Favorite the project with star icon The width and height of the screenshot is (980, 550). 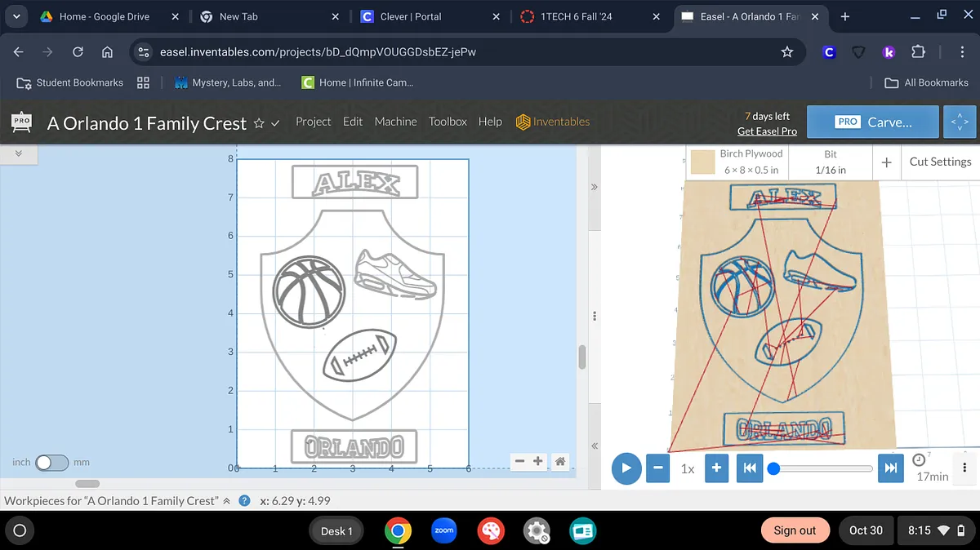point(259,123)
